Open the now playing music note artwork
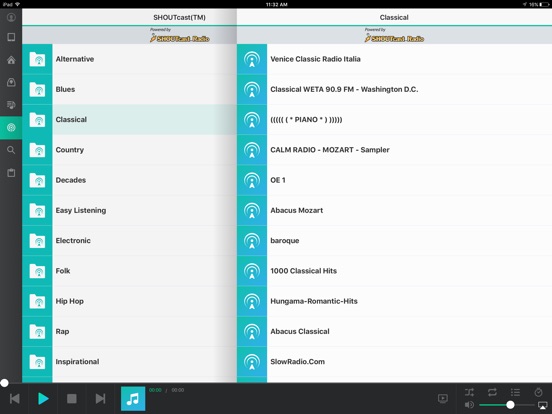 [133, 399]
